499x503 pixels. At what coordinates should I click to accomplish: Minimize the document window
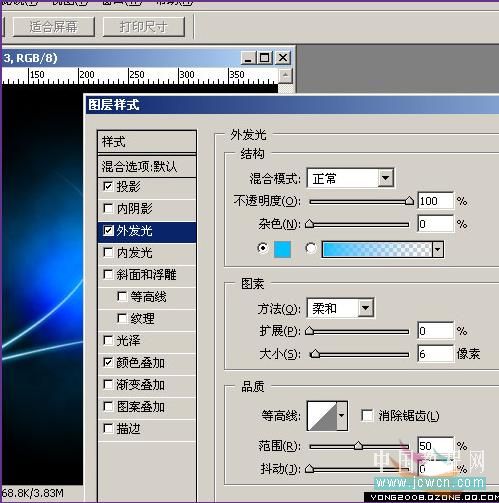pyautogui.click(x=248, y=58)
